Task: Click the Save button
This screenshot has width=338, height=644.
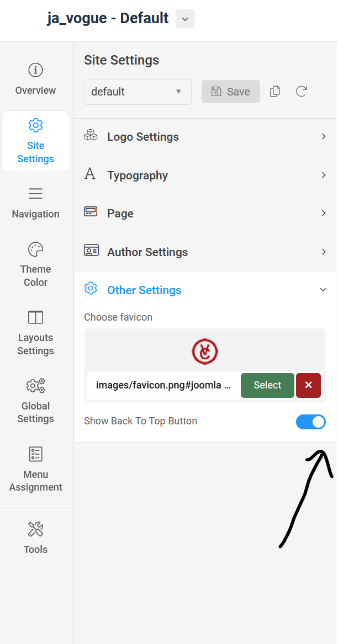Action: 231,92
